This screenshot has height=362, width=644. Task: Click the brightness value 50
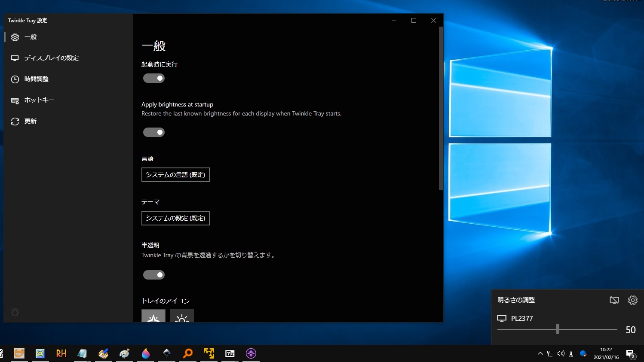tap(631, 330)
